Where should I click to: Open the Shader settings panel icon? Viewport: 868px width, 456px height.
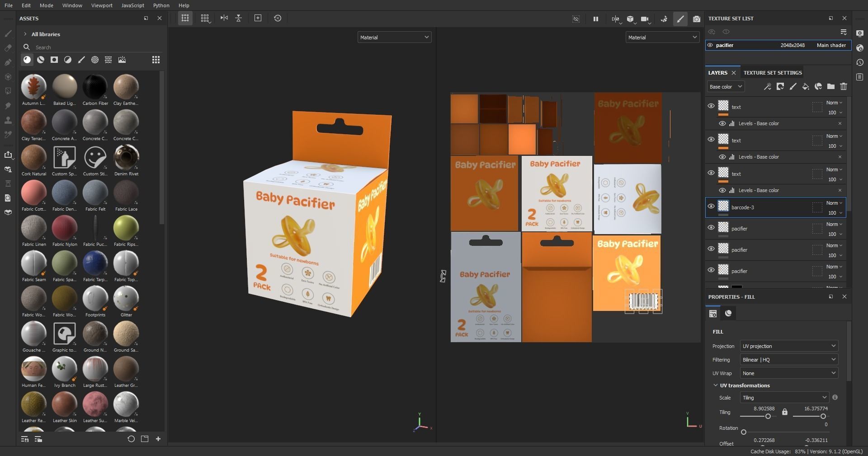(860, 48)
